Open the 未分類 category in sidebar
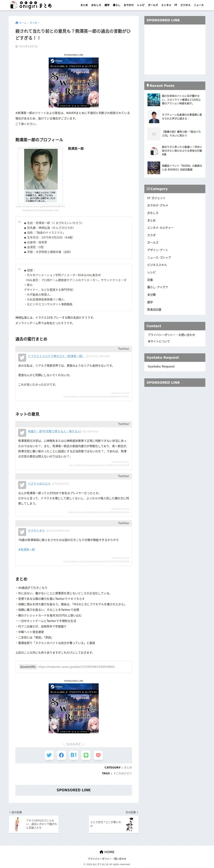214x868 pixels. click(151, 295)
